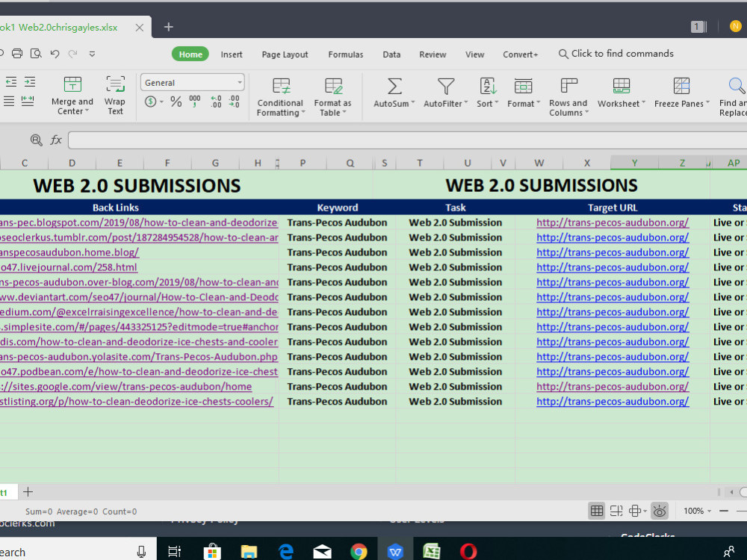Screen dimensions: 747x560
Task: Switch to Page Break Preview view
Action: pyautogui.click(x=616, y=511)
